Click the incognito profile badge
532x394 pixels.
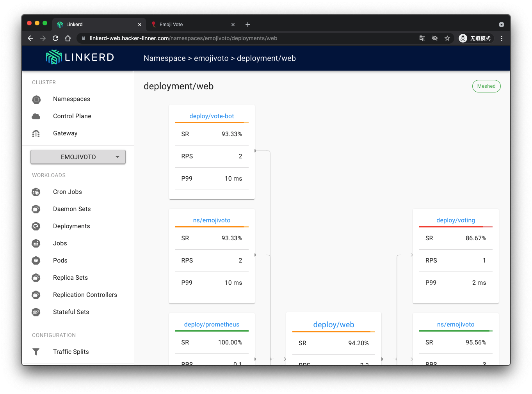[475, 38]
